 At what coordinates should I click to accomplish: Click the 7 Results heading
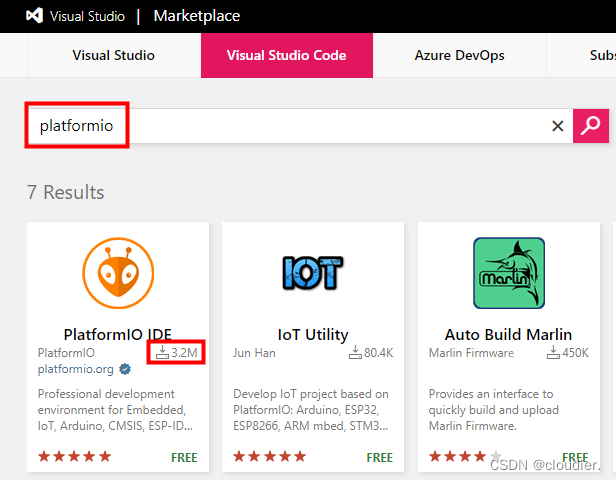click(x=66, y=192)
